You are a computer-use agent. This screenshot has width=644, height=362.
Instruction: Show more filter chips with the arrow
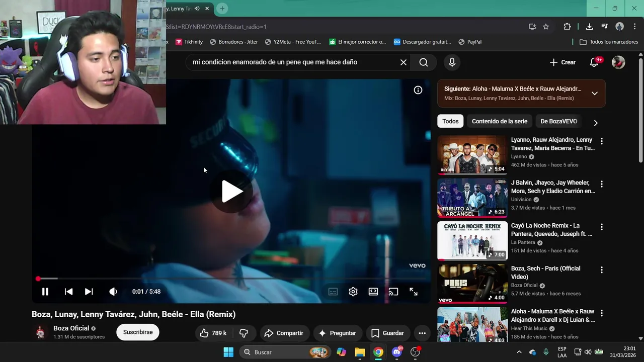point(596,123)
